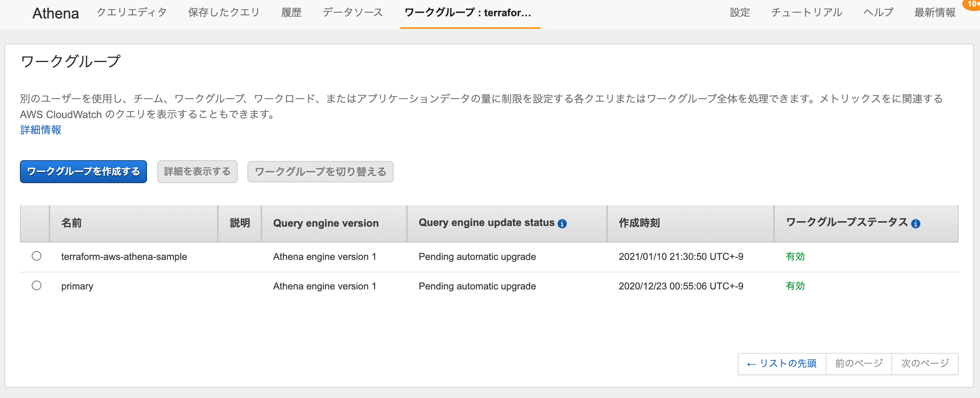Screen dimensions: 980x398
Task: Click ワークグループを切り替える button
Action: tap(320, 172)
